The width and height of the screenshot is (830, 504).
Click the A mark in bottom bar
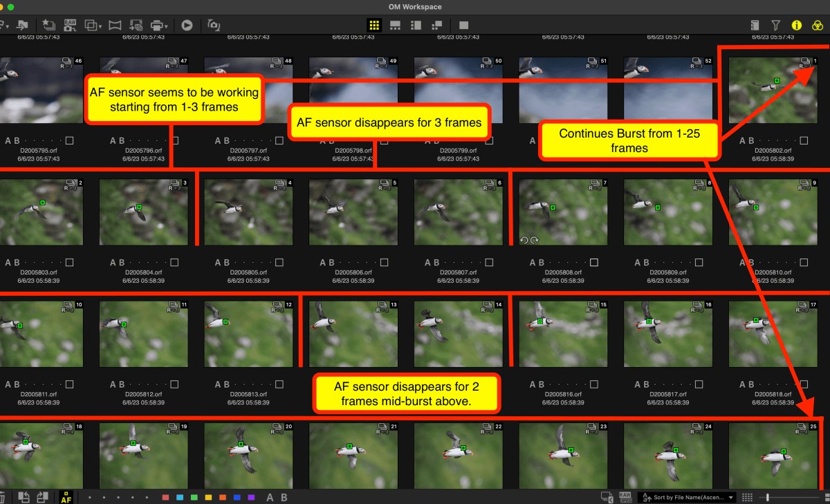(270, 497)
